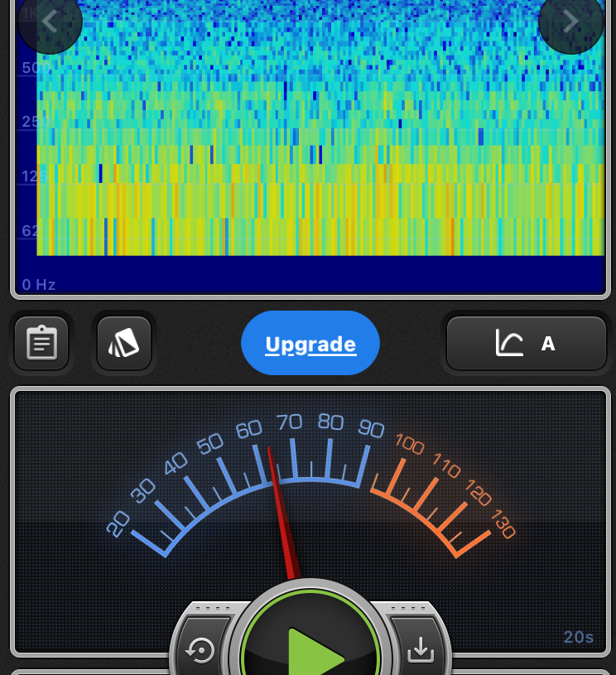Tap the 20s duration label

(579, 637)
